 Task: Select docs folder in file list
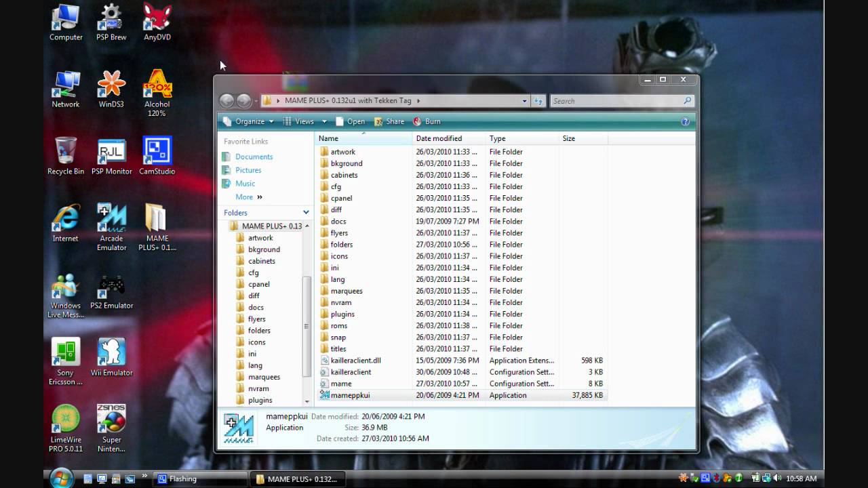(x=462, y=222)
